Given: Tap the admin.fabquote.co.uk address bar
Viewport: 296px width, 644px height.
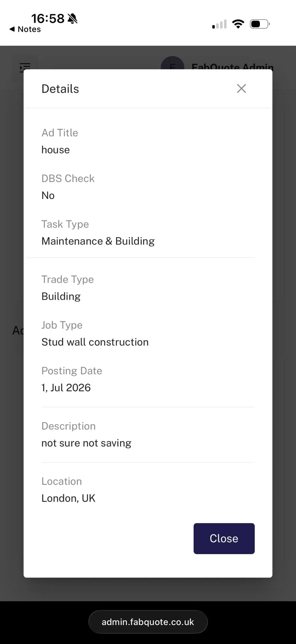Looking at the screenshot, I should tap(148, 622).
